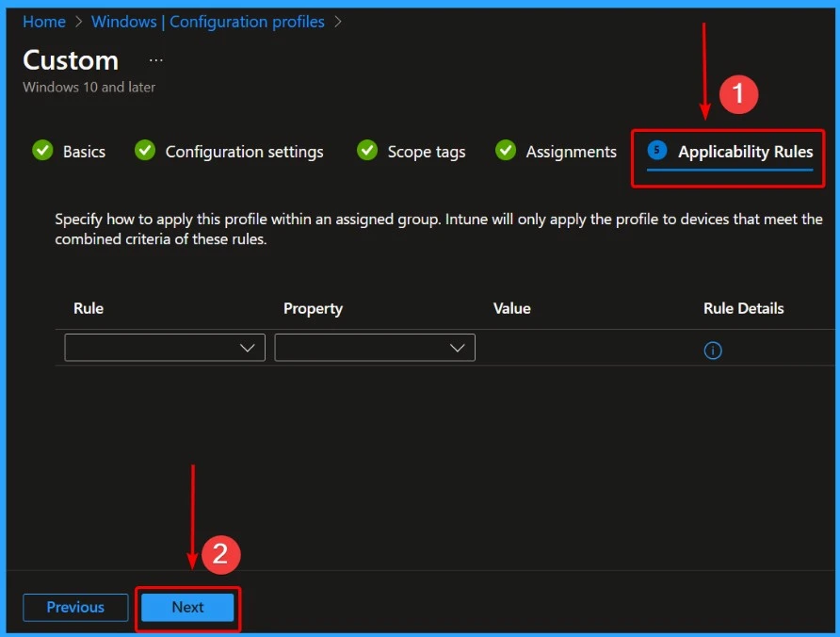
Task: Click the green checkmark beside Assignments
Action: 506,151
